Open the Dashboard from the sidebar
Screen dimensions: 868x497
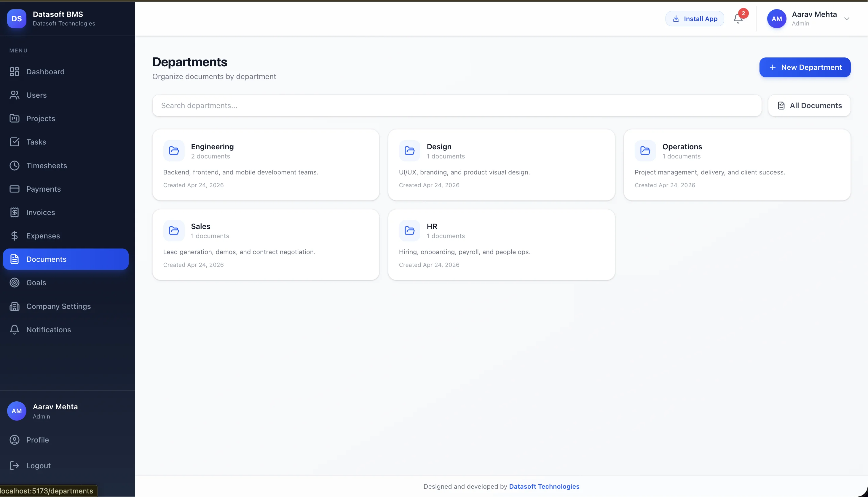pos(45,72)
